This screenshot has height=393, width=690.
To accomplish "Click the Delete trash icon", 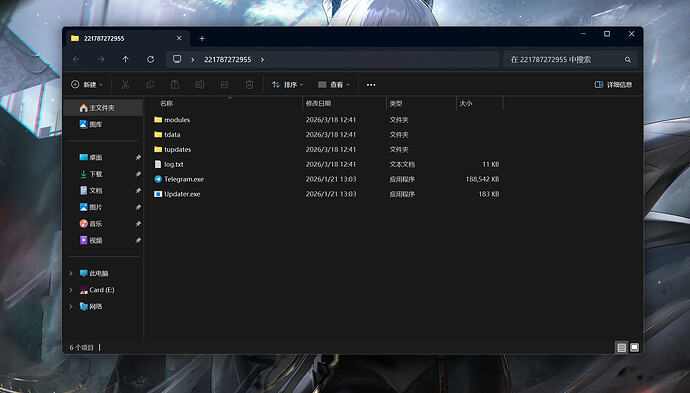I will [x=250, y=84].
